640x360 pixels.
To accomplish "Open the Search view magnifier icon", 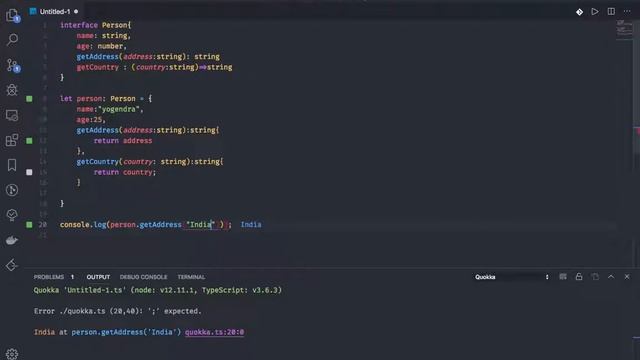I will 12,40.
